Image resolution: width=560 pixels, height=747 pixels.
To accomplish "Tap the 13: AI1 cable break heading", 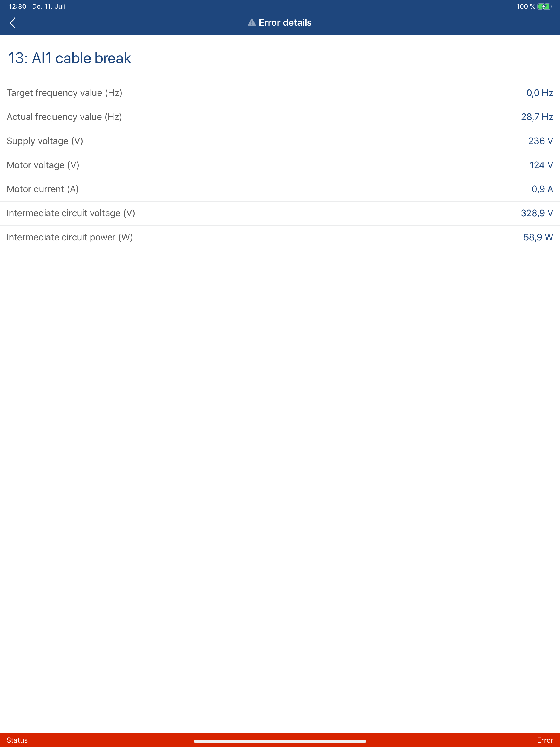I will pos(69,58).
